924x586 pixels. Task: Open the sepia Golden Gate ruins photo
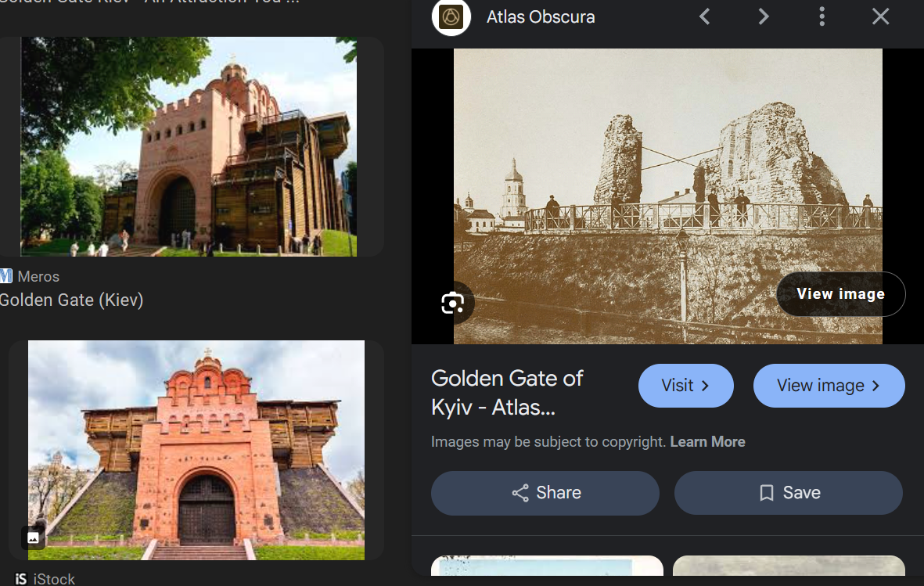pos(667,196)
